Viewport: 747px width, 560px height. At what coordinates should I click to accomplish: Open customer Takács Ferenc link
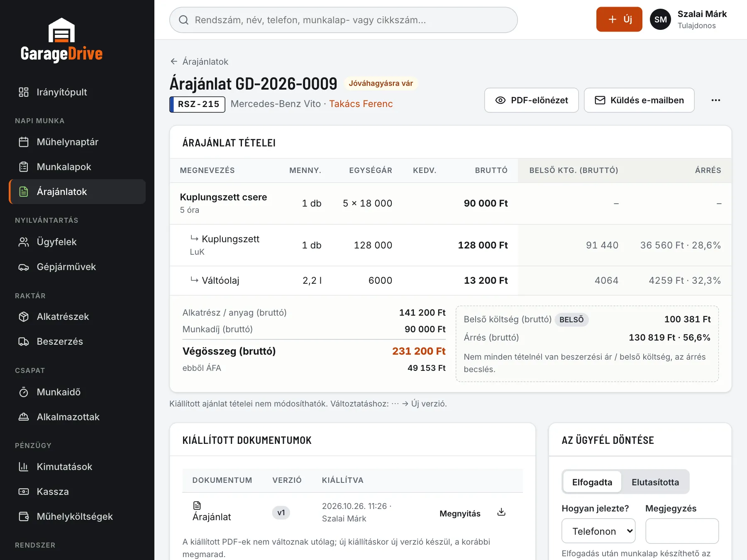tap(361, 104)
